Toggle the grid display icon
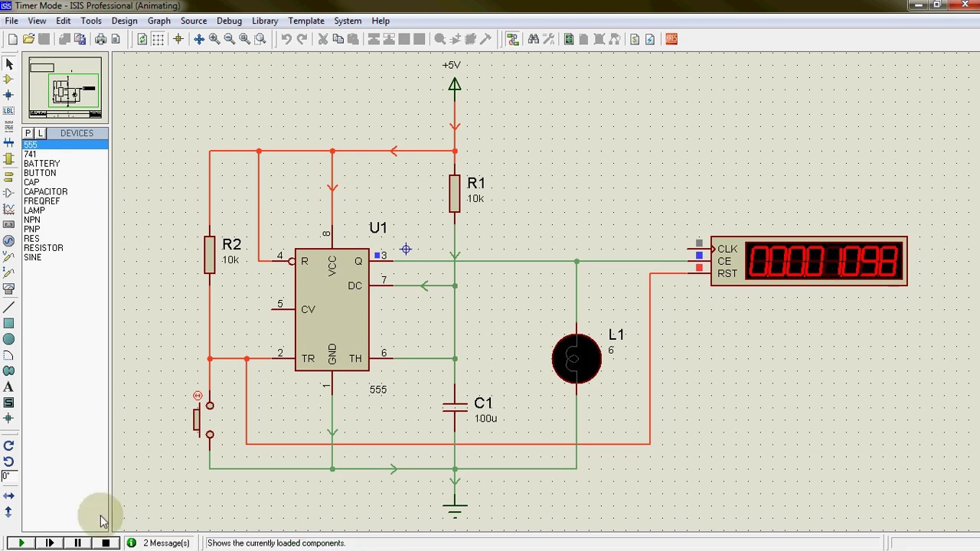Image resolution: width=980 pixels, height=551 pixels. point(159,39)
